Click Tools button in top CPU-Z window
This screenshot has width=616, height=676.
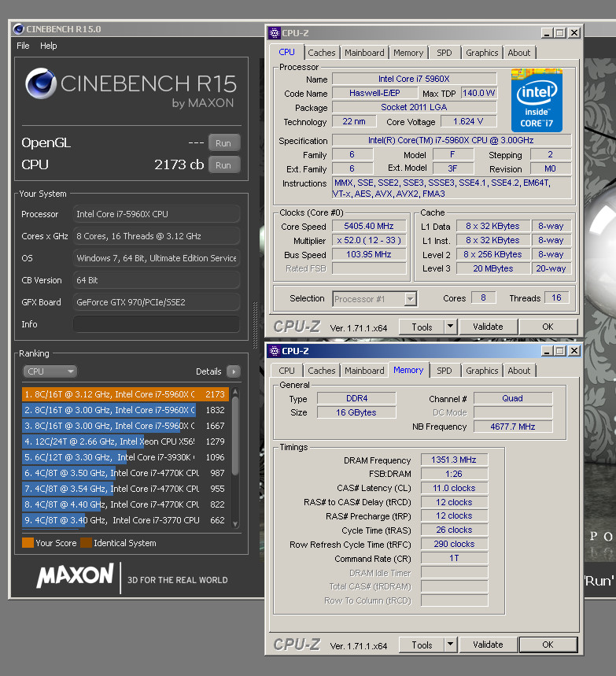422,327
